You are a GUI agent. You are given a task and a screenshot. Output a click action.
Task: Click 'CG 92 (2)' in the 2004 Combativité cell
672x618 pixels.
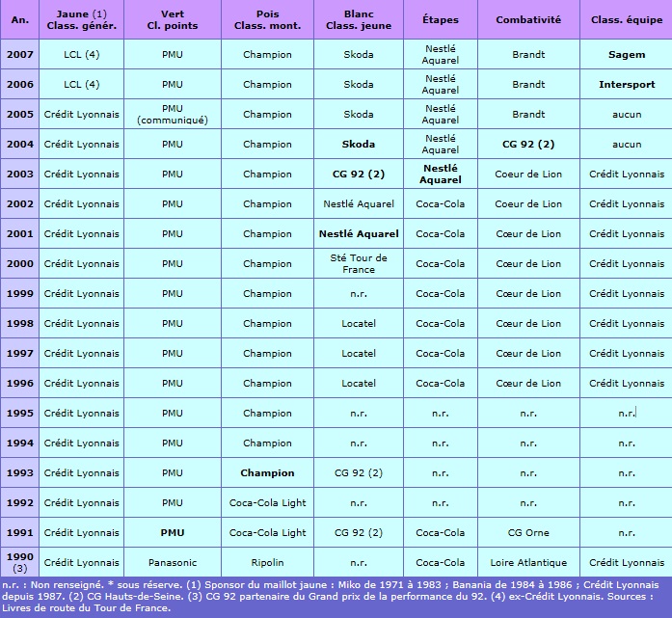tap(528, 145)
